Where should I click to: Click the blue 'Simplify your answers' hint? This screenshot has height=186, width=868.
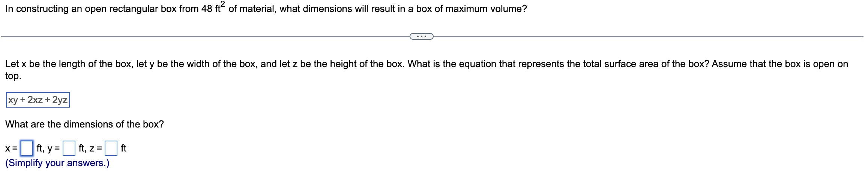(x=57, y=163)
